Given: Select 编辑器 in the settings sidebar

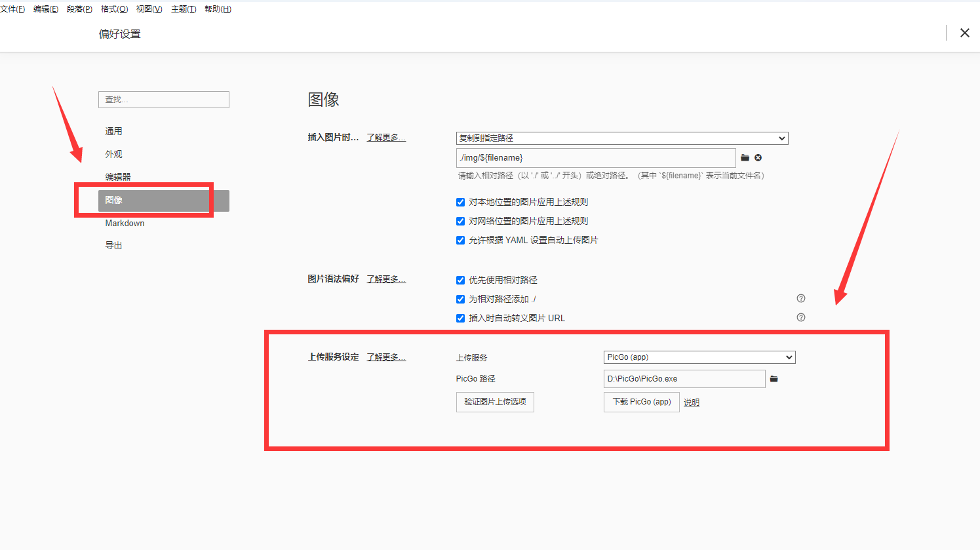Looking at the screenshot, I should coord(164,177).
